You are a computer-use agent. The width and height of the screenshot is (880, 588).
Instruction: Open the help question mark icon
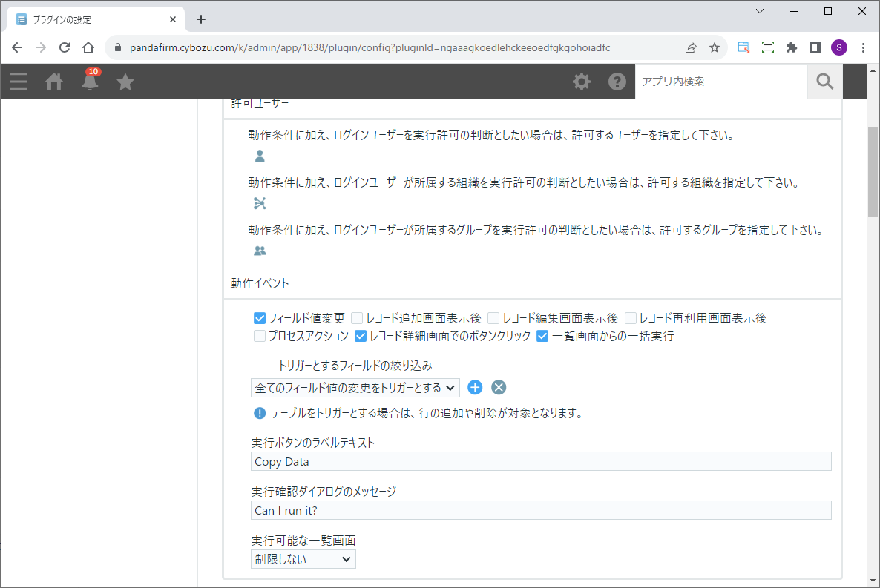[617, 82]
